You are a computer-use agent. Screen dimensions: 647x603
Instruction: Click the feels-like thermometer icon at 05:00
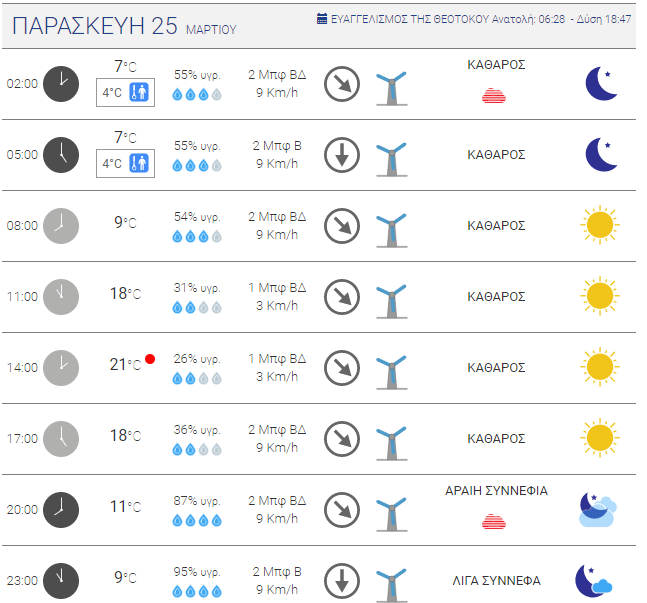tap(139, 163)
